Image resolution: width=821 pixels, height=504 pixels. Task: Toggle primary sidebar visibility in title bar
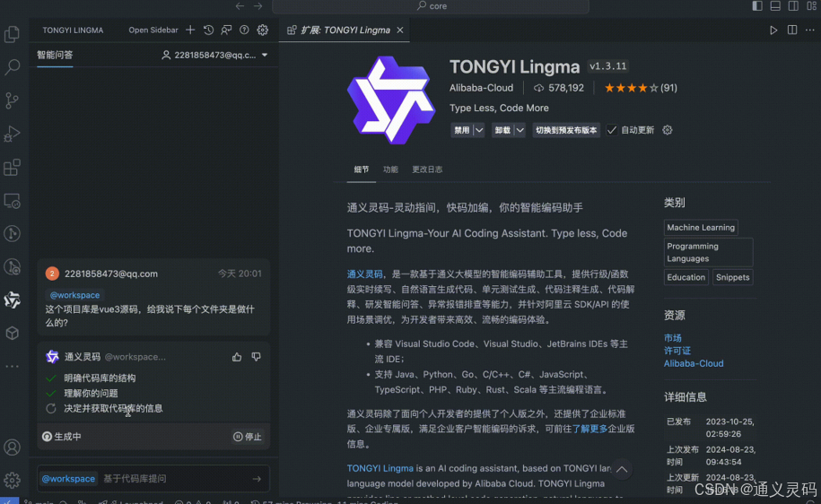757,5
